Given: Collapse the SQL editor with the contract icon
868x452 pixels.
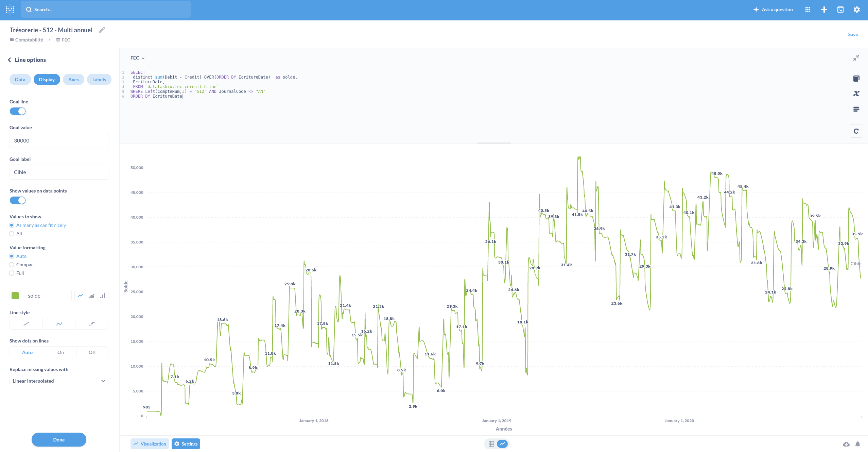Looking at the screenshot, I should pos(856,58).
